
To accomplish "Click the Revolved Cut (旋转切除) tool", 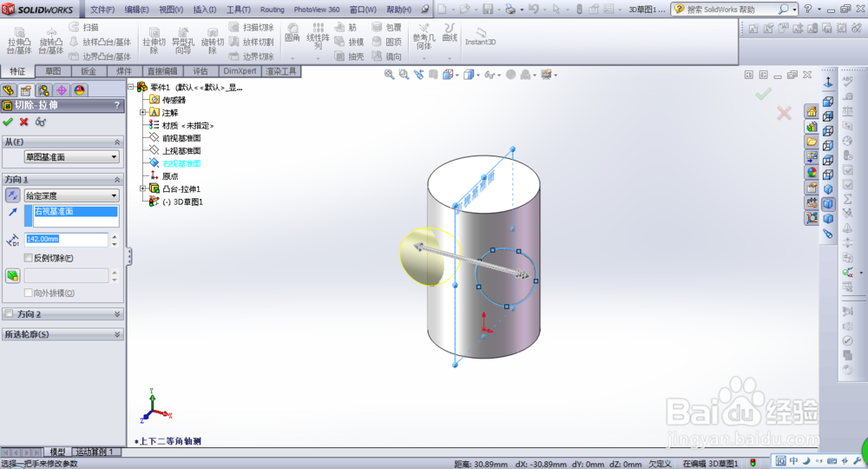I will [212, 41].
